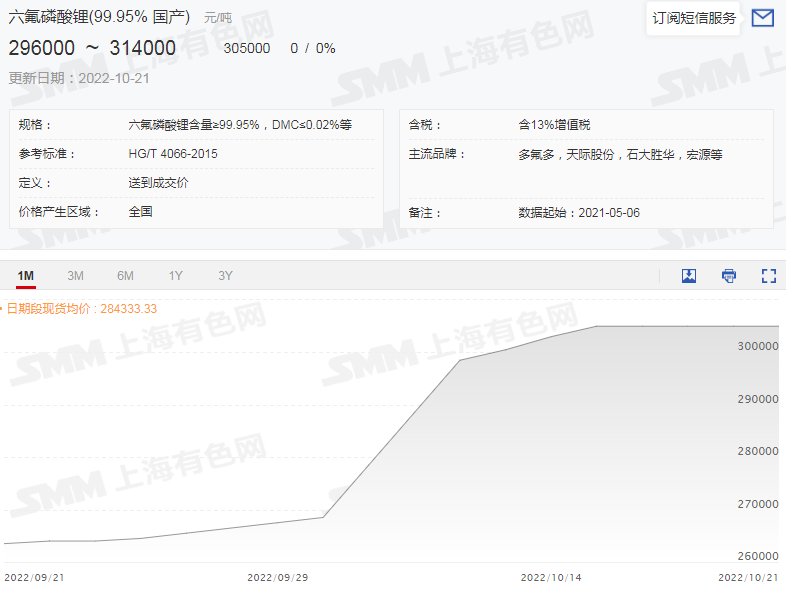The image size is (786, 590).
Task: Switch to the 1M time range tab
Action: tap(26, 276)
